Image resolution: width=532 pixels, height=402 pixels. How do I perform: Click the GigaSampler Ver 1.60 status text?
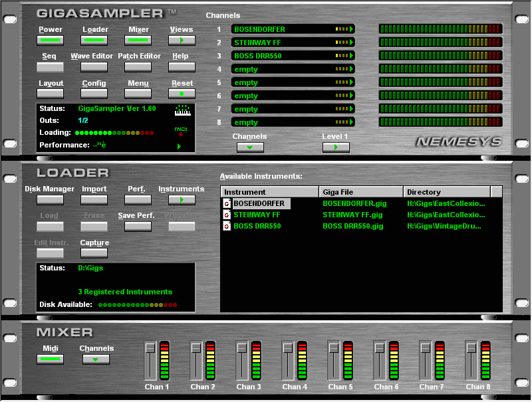(117, 109)
